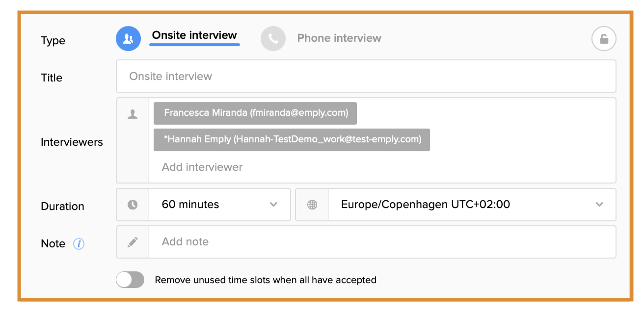Click the clock icon beside duration
Image resolution: width=644 pixels, height=313 pixels.
pos(133,205)
